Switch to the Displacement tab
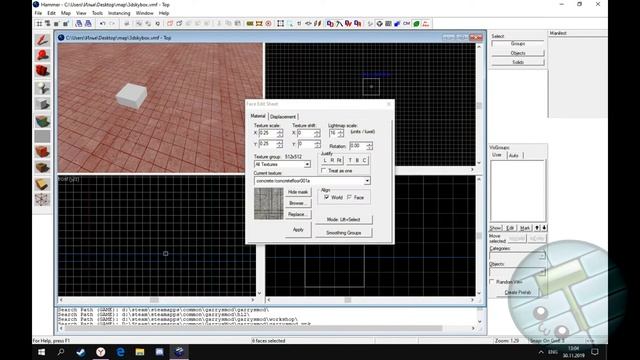This screenshot has height=360, width=640. tap(283, 116)
